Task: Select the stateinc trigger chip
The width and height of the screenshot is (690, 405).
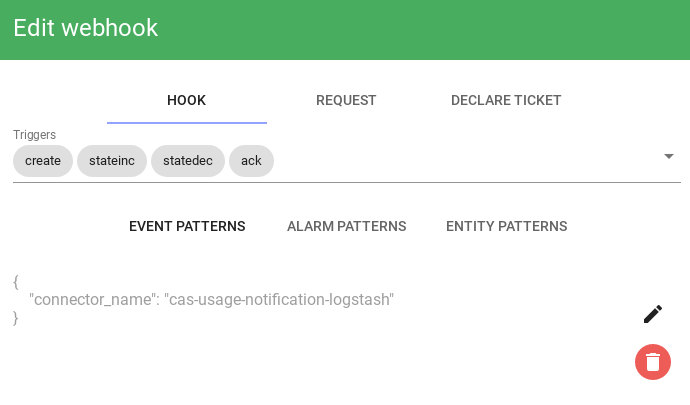Action: [x=112, y=161]
